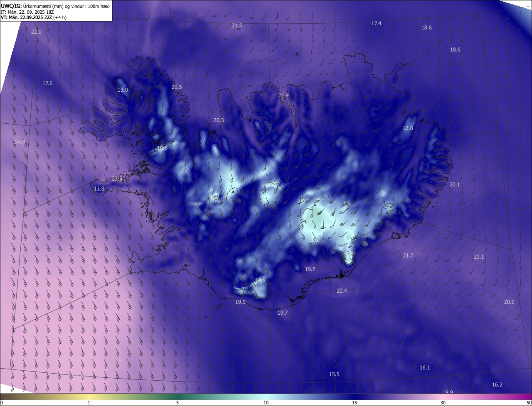
Task: Select the 17.6 wind value label
Action: click(47, 83)
